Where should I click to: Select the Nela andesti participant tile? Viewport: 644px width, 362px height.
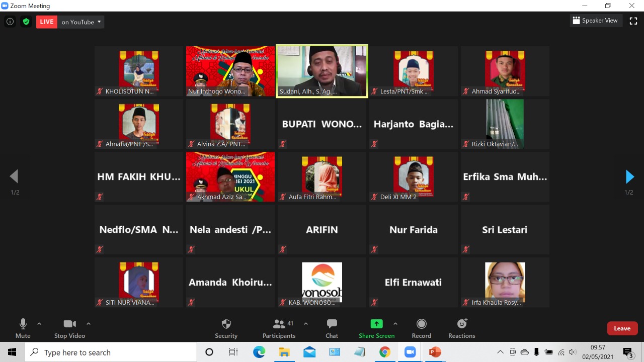(x=230, y=229)
